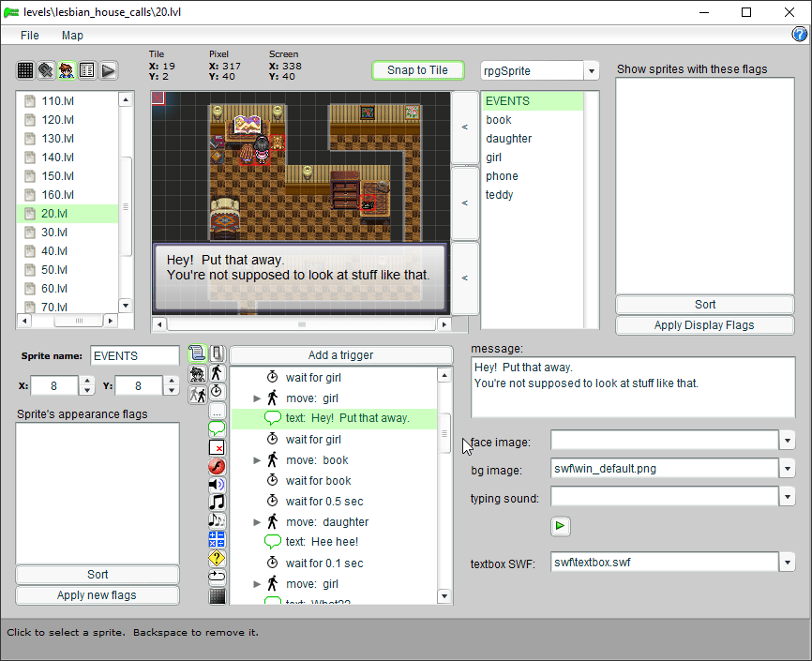Open the File menu
This screenshot has width=812, height=661.
point(30,36)
